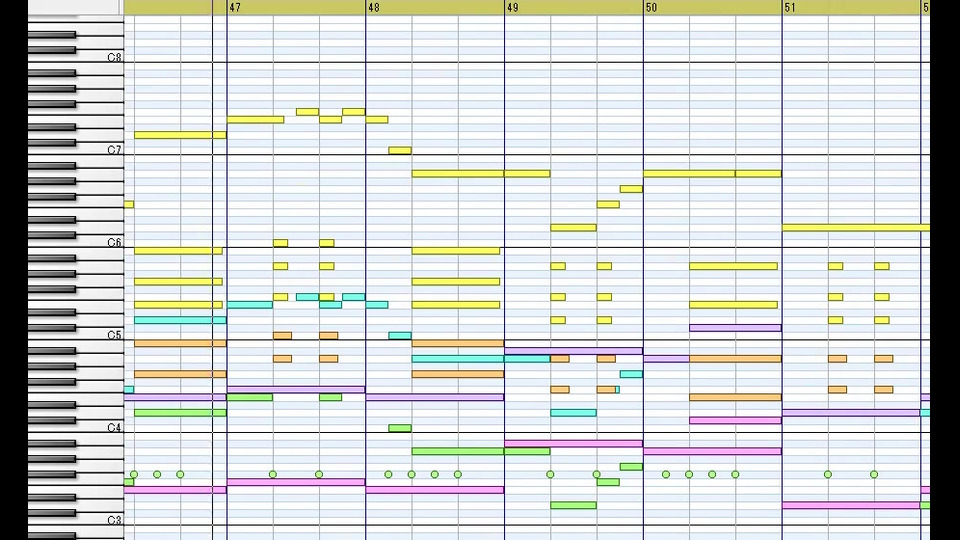This screenshot has height=540, width=960.
Task: Jump to measure 48 in the ruler
Action: tap(373, 7)
